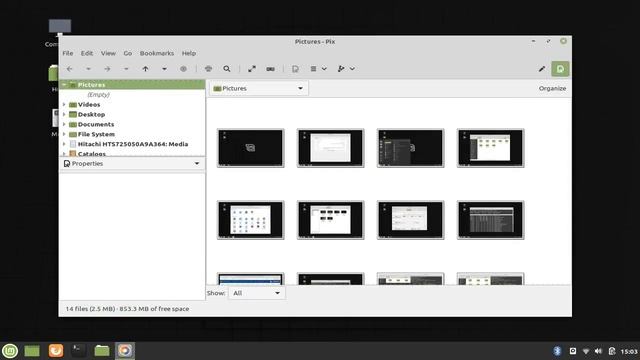Expand the Desktop folder node
640x360 pixels.
[64, 114]
